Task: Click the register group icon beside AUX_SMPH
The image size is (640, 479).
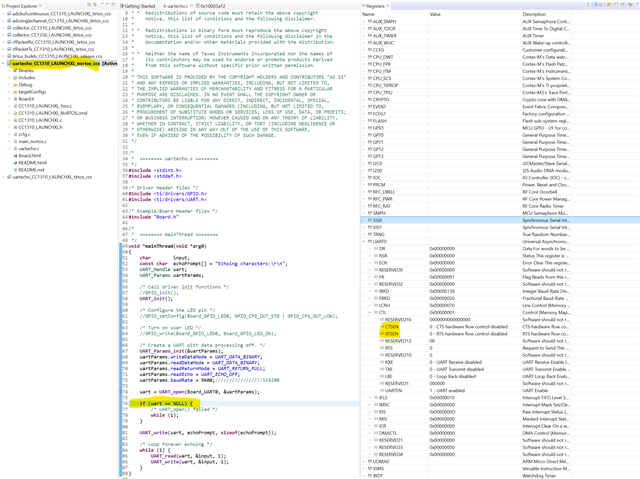Action: click(x=370, y=22)
